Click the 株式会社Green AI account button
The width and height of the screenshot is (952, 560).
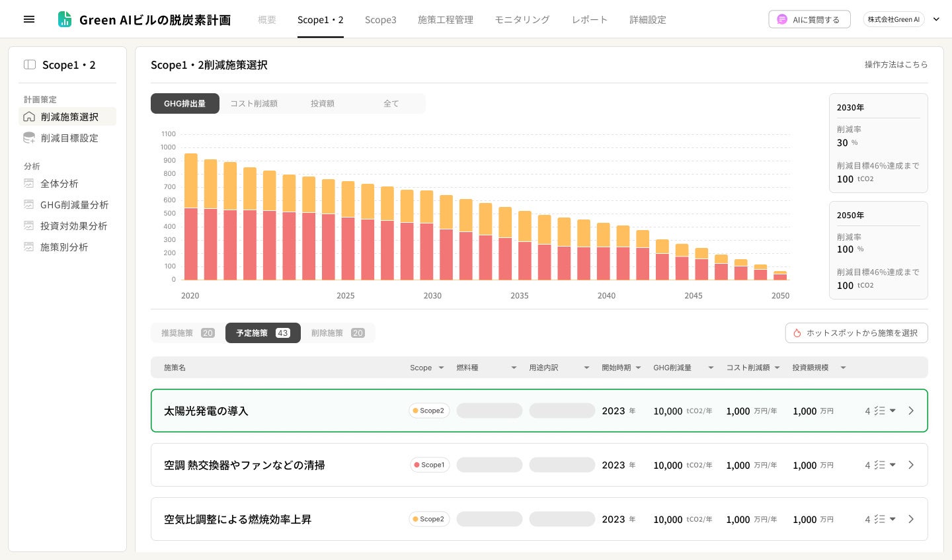pyautogui.click(x=894, y=19)
